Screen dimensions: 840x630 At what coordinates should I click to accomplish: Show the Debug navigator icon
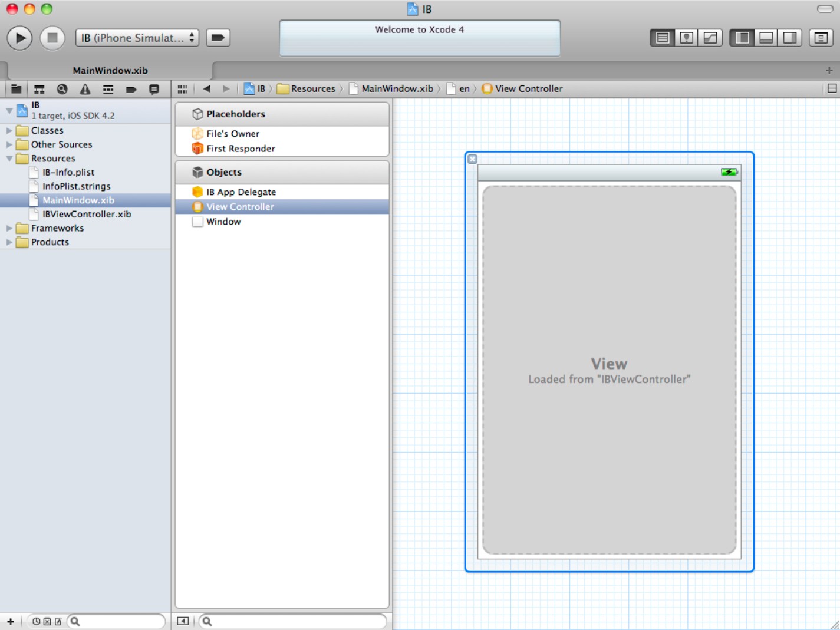108,89
